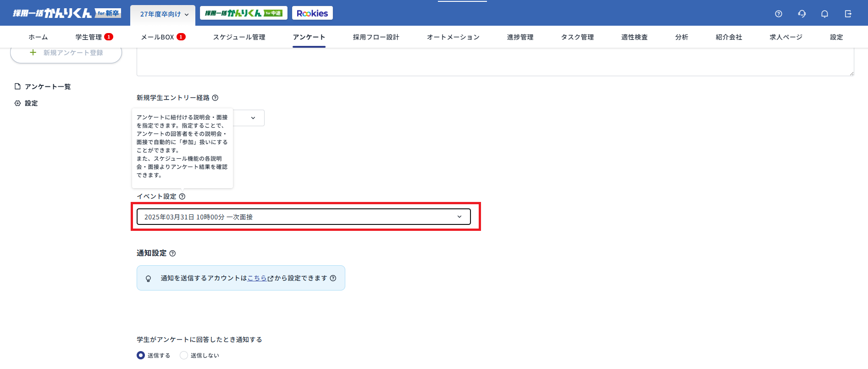Open the help question-mark icon in the header

tap(779, 14)
